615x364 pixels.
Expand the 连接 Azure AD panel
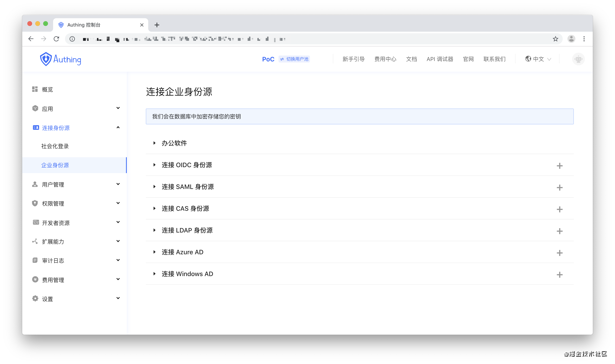[x=182, y=252]
